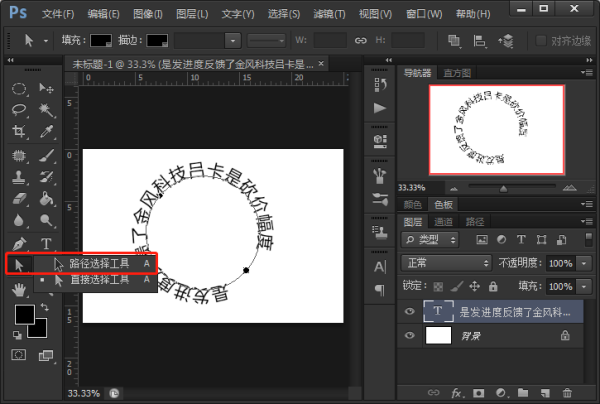Viewport: 600px width, 404px height.
Task: Select the Hand tool
Action: pyautogui.click(x=19, y=290)
